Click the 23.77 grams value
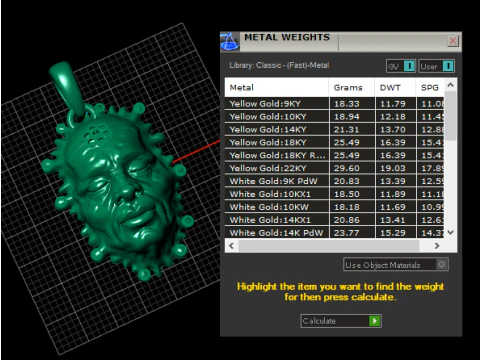Viewport: 480px width, 360px height. (x=347, y=233)
